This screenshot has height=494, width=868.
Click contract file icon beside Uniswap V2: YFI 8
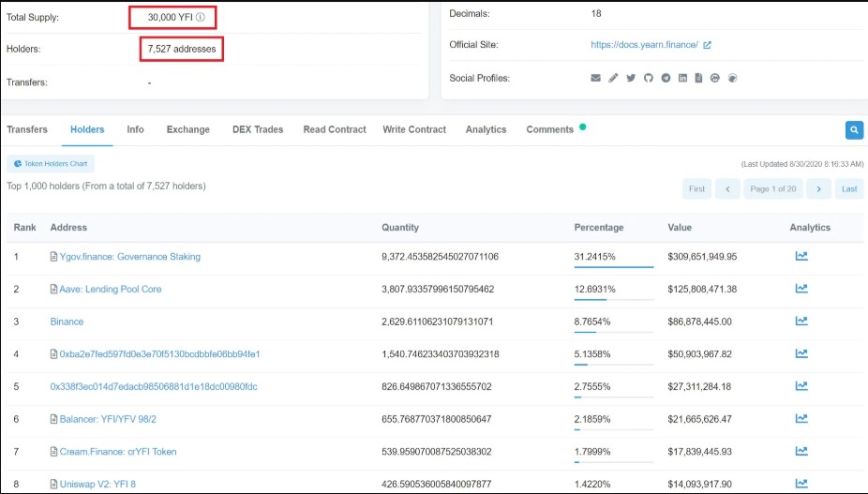pos(53,484)
